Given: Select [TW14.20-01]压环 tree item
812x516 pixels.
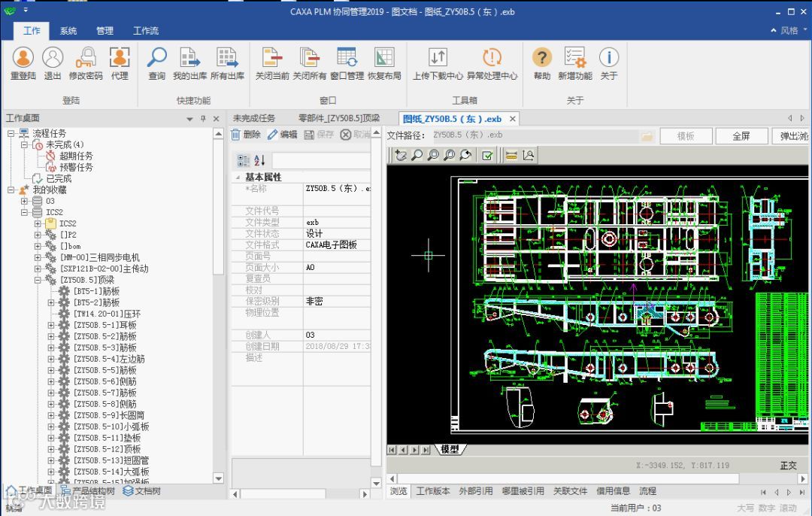Looking at the screenshot, I should coord(107,314).
